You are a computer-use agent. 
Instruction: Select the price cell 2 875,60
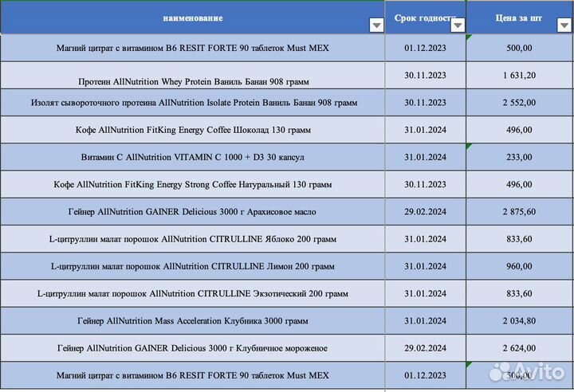tap(519, 212)
